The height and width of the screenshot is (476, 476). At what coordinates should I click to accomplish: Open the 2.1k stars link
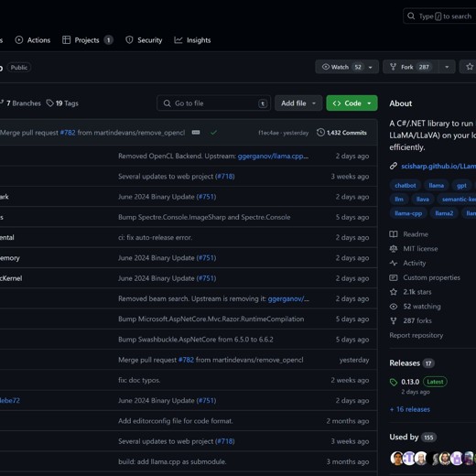coord(417,292)
